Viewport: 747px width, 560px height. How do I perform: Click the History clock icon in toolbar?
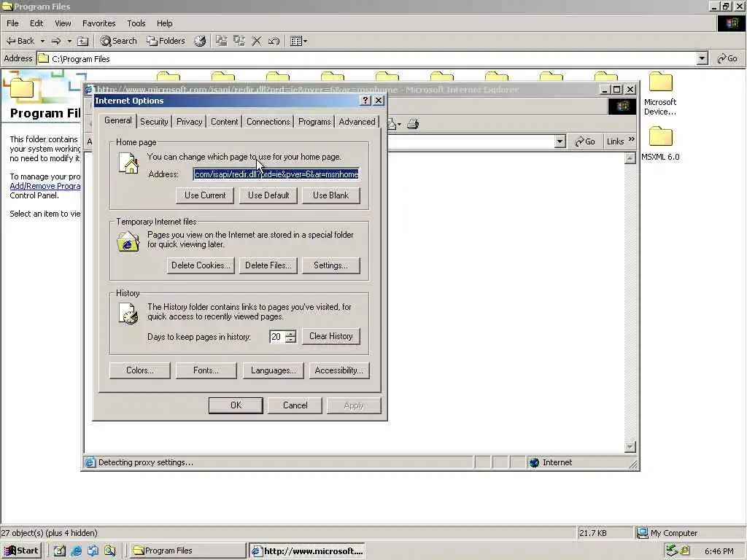click(200, 41)
